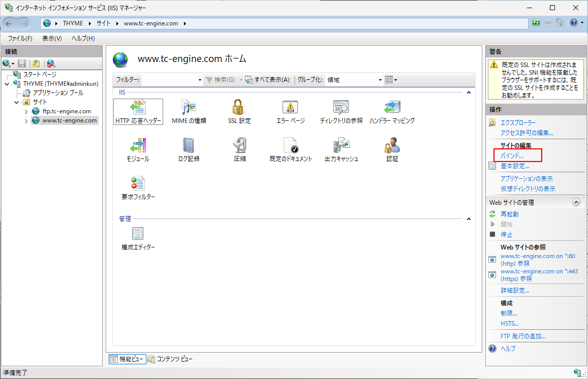Click the network status icon in status bar
This screenshot has width=588, height=379.
point(577,372)
